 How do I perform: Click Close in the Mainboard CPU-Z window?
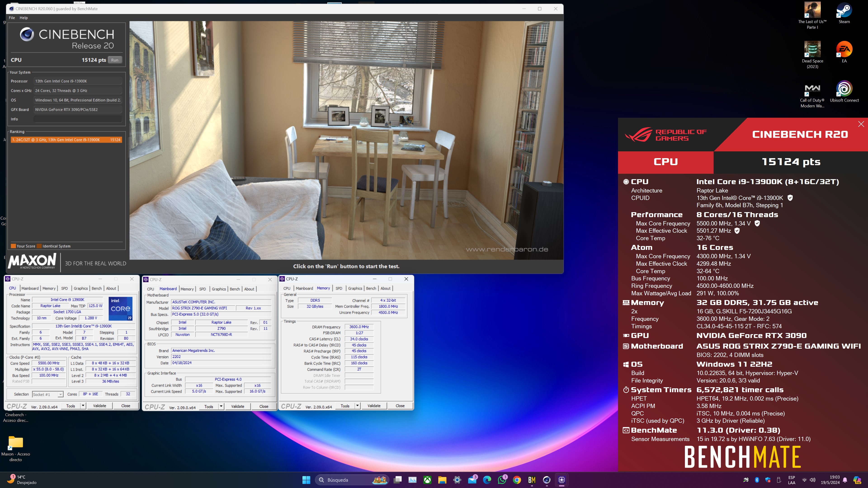coord(264,406)
